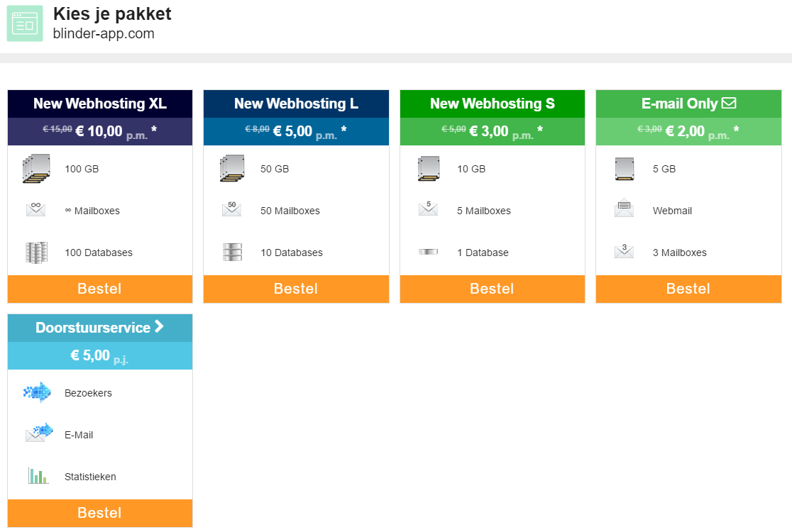Click the envelope icon in E-mail Only header
The image size is (792, 532).
(x=729, y=103)
